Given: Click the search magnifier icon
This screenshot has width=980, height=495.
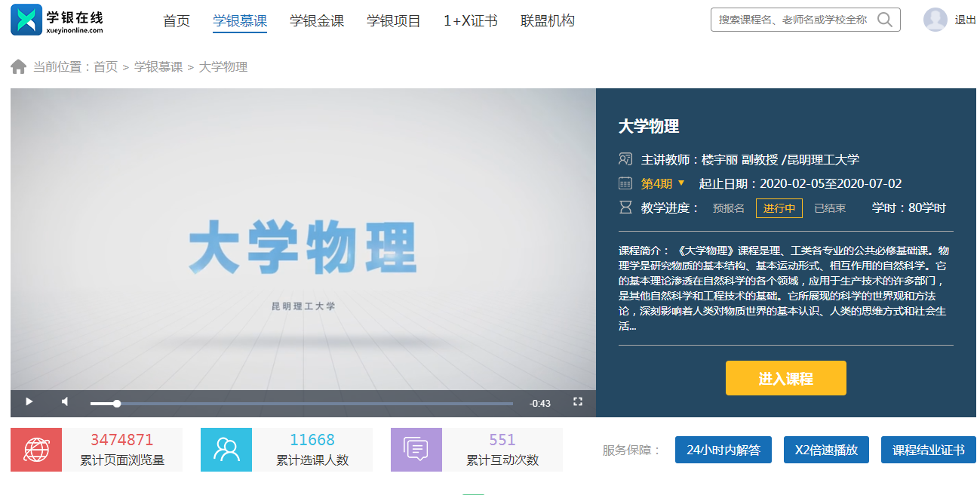Looking at the screenshot, I should pyautogui.click(x=885, y=20).
